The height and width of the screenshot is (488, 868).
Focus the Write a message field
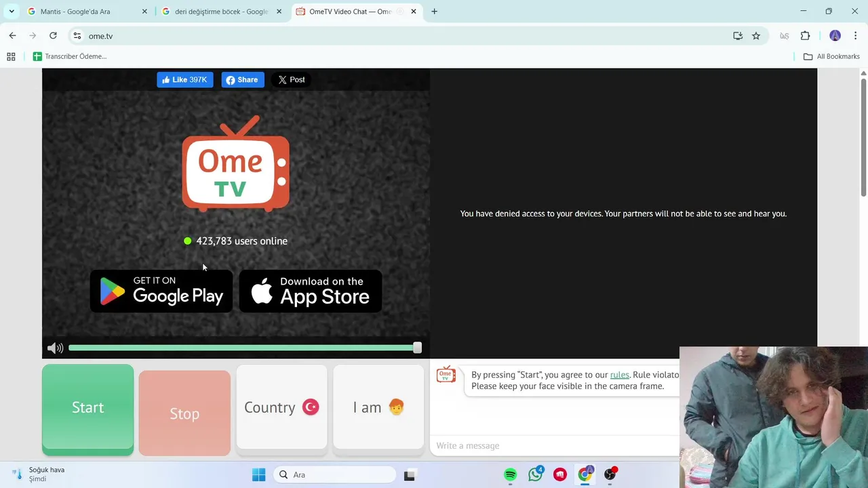tap(555, 445)
